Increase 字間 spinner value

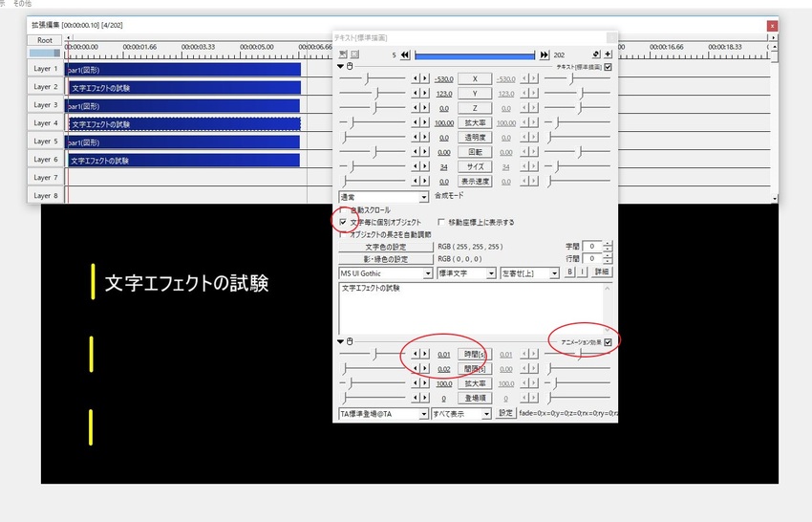[x=608, y=244]
